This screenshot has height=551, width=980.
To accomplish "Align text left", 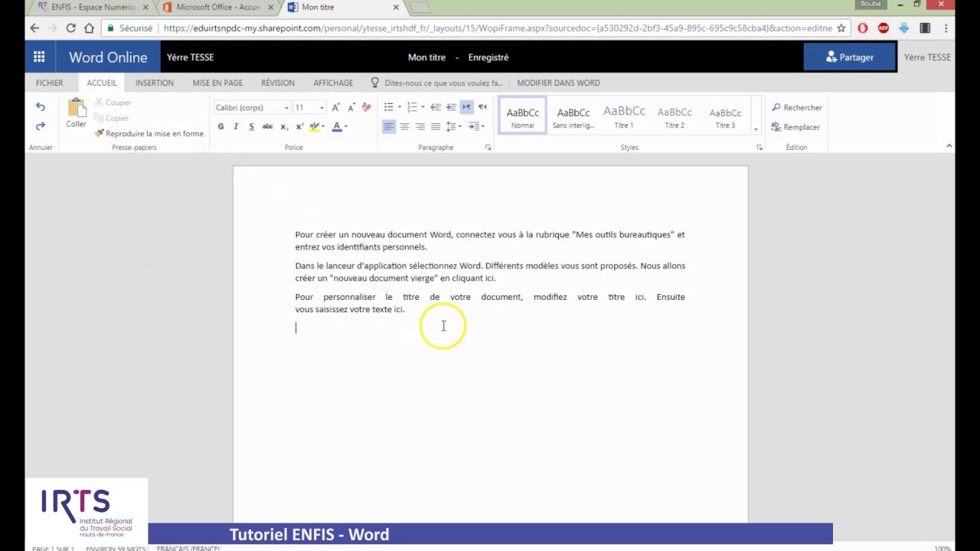I will click(x=389, y=126).
